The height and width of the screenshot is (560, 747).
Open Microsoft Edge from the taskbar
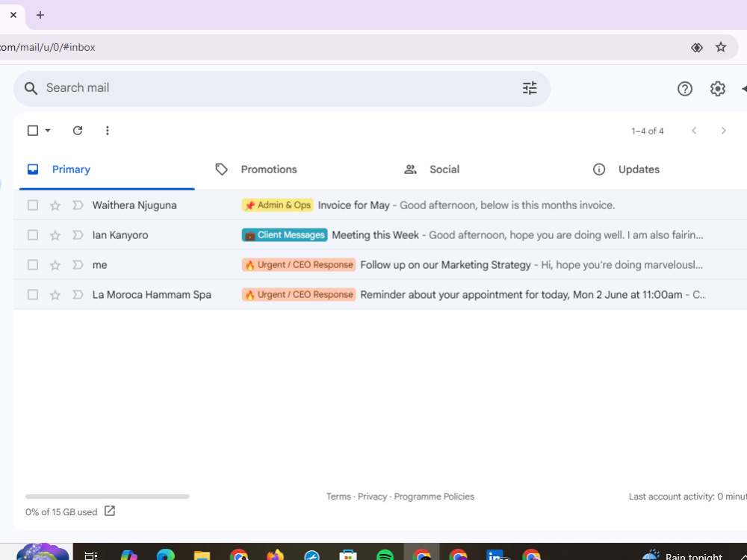[x=165, y=555]
